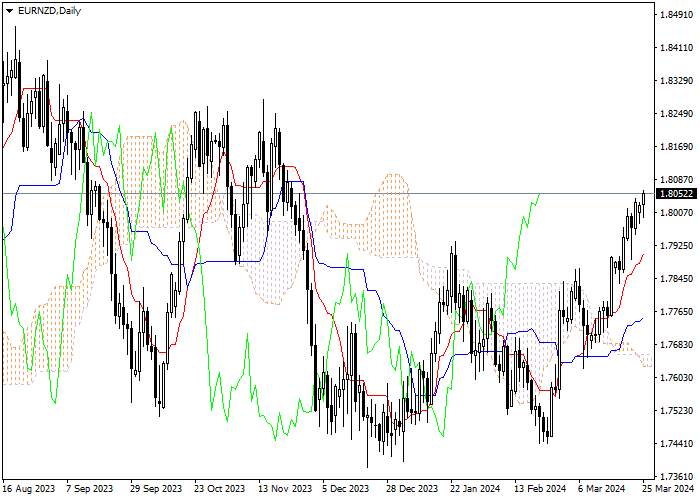Select the latest candlestick at chart's right edge
The image size is (700, 500).
[643, 198]
